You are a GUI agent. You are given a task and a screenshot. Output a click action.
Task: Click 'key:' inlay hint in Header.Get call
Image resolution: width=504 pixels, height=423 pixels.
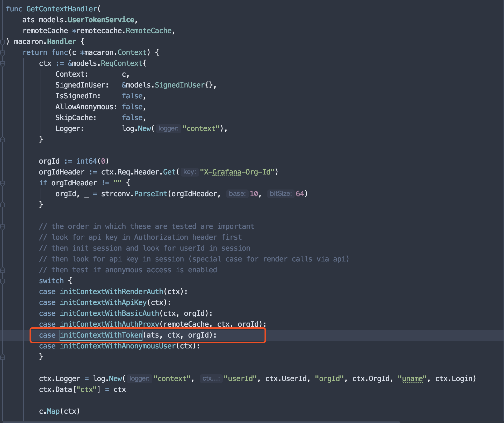point(190,172)
